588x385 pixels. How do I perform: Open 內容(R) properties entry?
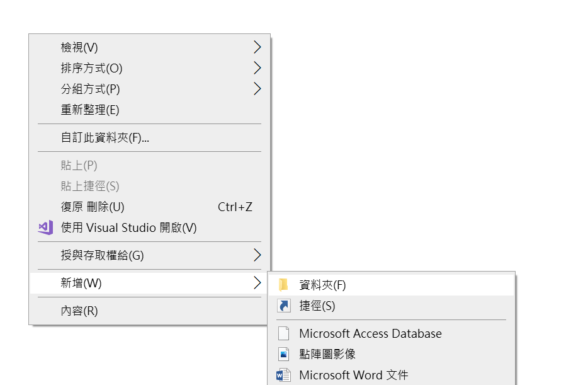[150, 311]
